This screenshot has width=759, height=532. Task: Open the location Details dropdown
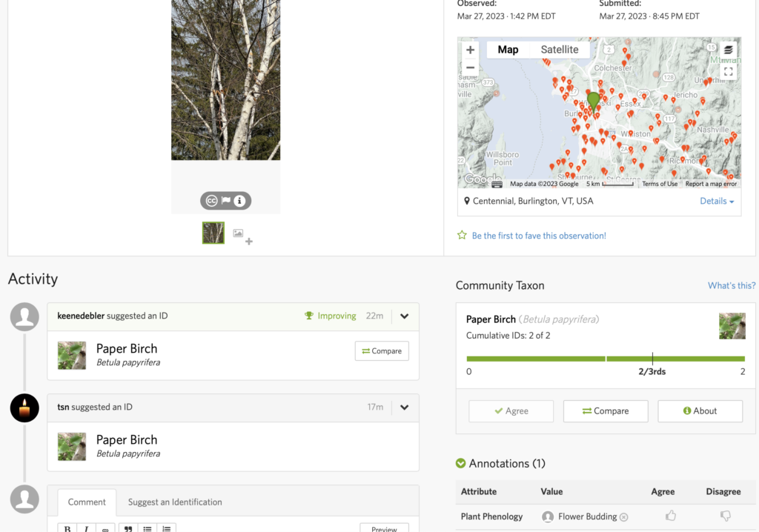pos(717,202)
